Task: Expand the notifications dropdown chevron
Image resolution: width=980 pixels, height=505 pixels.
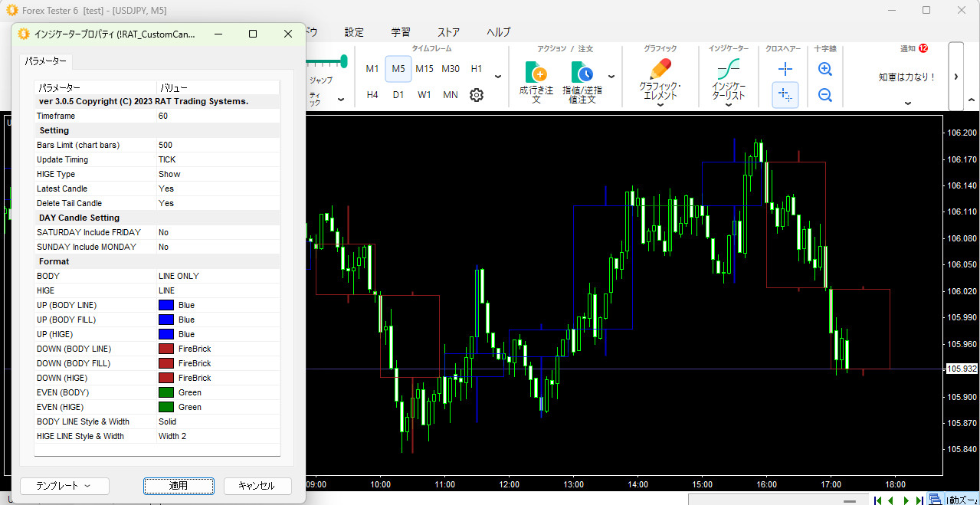Action: 908,103
